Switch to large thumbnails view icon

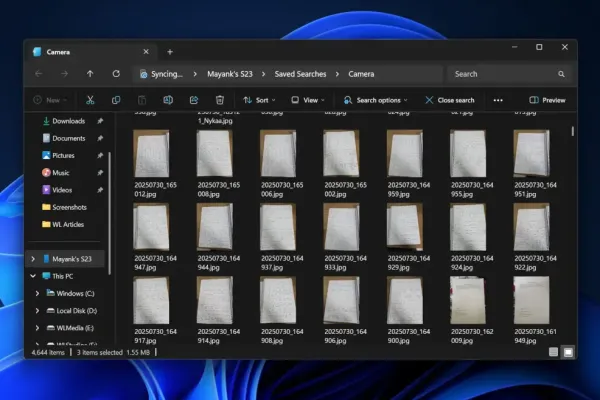click(568, 352)
